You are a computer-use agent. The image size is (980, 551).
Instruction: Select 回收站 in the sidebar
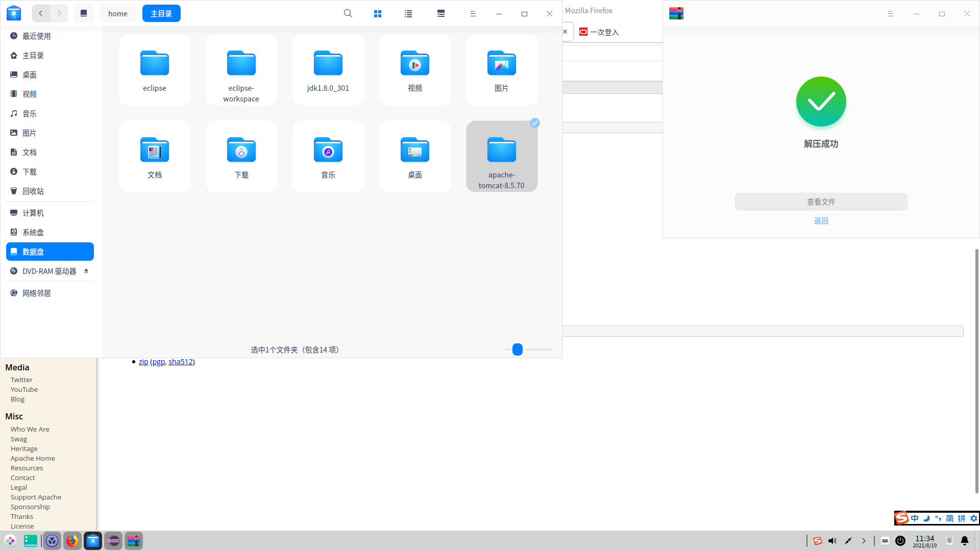(x=33, y=191)
